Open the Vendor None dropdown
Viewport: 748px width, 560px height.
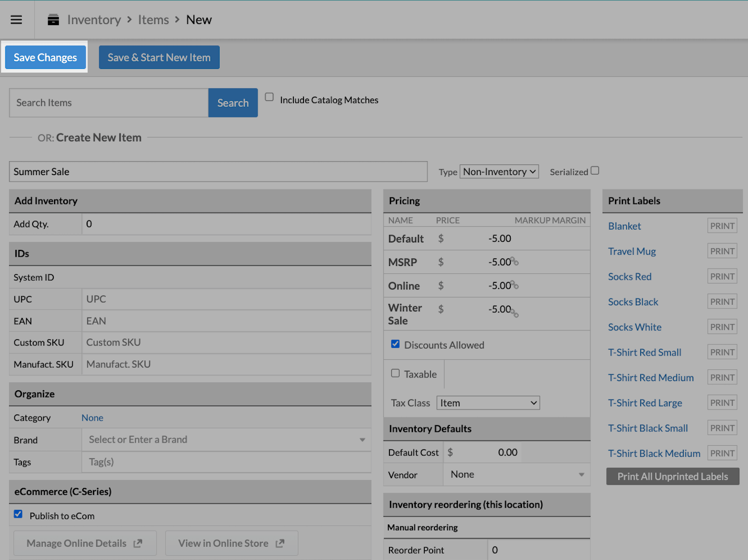click(x=517, y=474)
